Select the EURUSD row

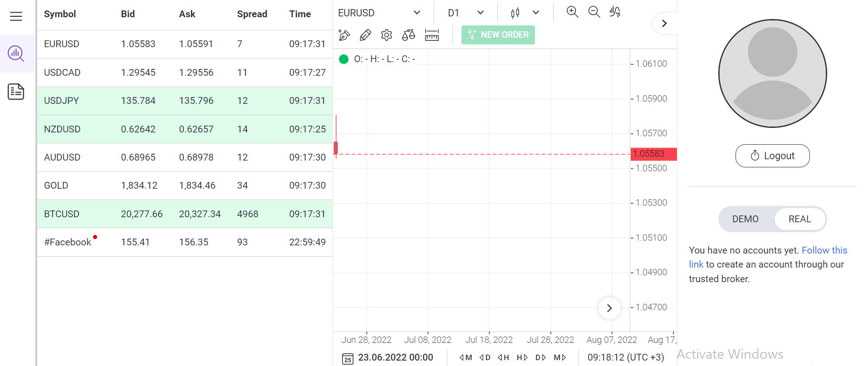(185, 44)
